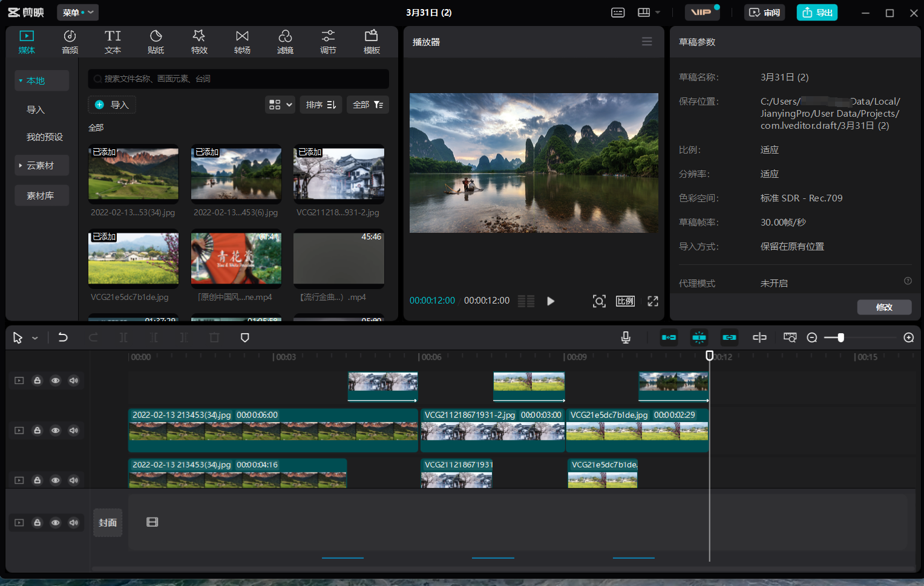Open the 全部 filter dropdown

[368, 105]
